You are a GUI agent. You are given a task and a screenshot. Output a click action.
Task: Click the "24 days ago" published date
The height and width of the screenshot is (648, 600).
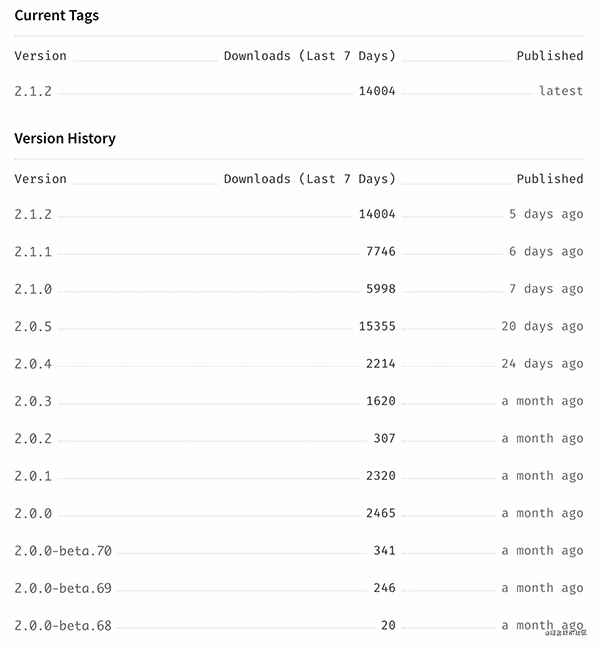[542, 364]
